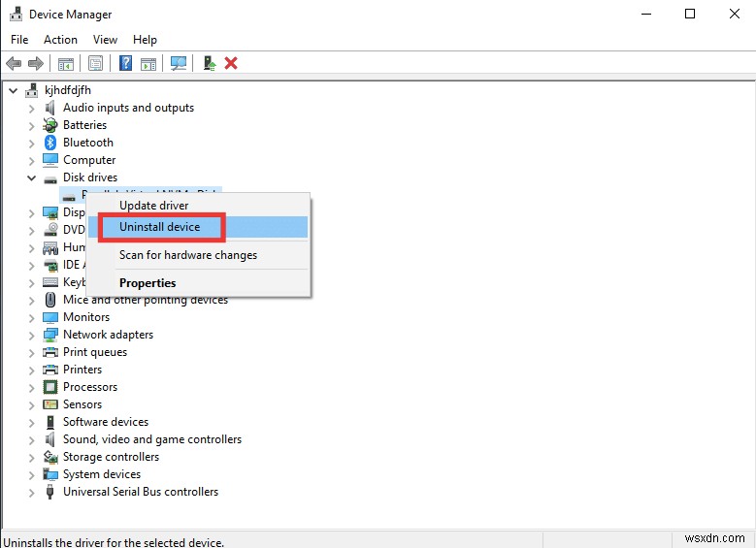Screen dimensions: 756x548
Task: Open the Help menu
Action: [x=145, y=40]
